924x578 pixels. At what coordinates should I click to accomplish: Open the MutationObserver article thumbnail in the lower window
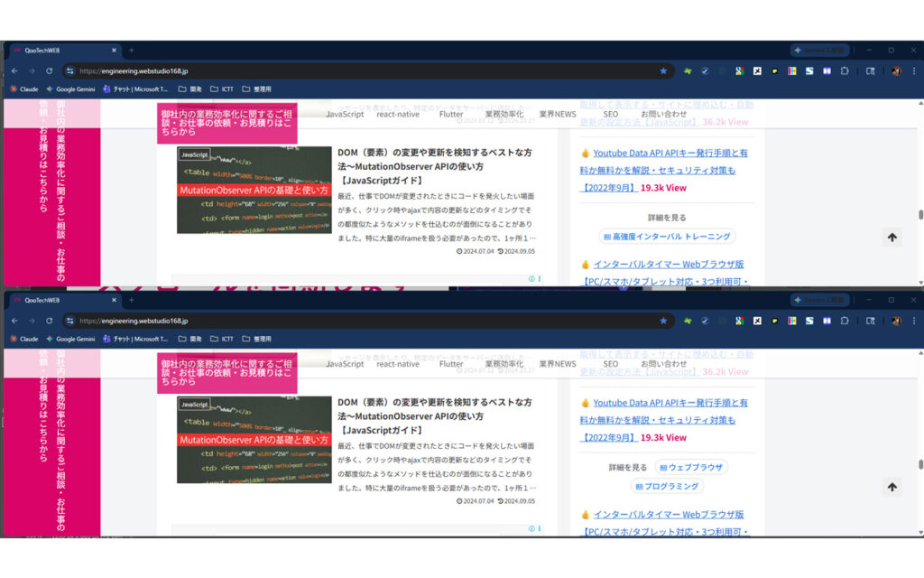pos(254,440)
